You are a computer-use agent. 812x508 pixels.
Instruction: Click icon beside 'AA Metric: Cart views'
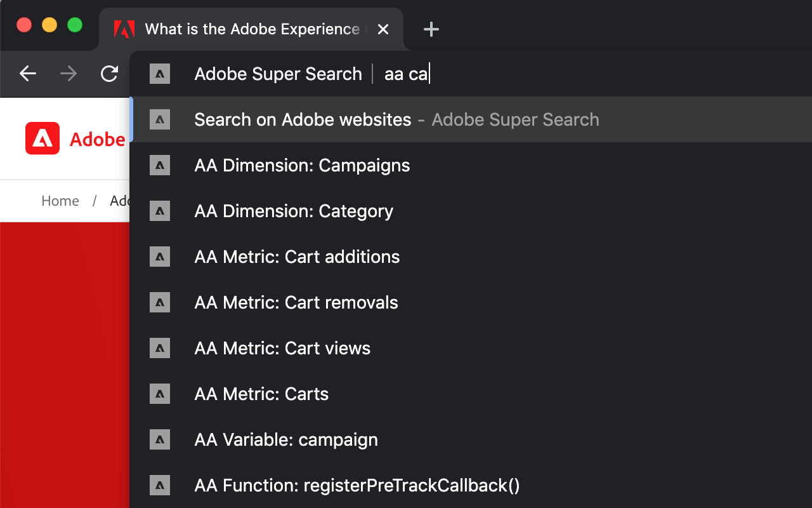point(160,348)
